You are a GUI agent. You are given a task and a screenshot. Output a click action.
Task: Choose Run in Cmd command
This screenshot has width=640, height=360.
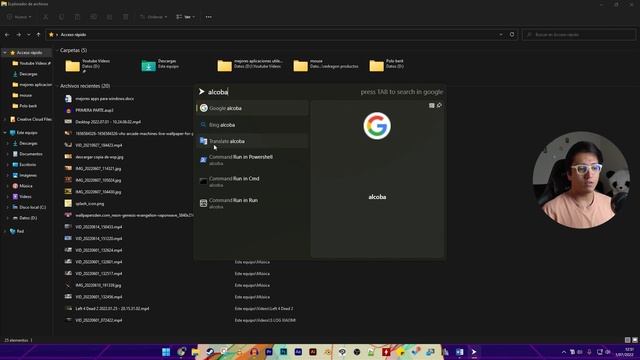click(x=252, y=181)
